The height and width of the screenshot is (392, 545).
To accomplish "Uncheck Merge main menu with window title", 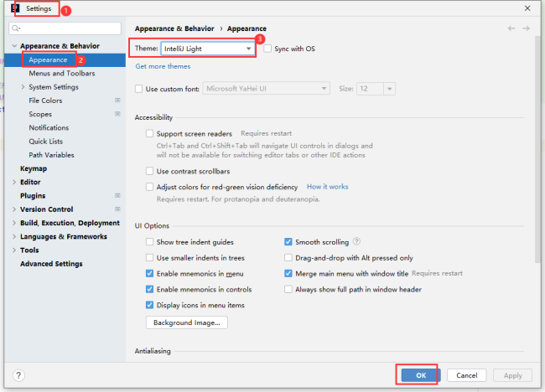I will coord(288,273).
